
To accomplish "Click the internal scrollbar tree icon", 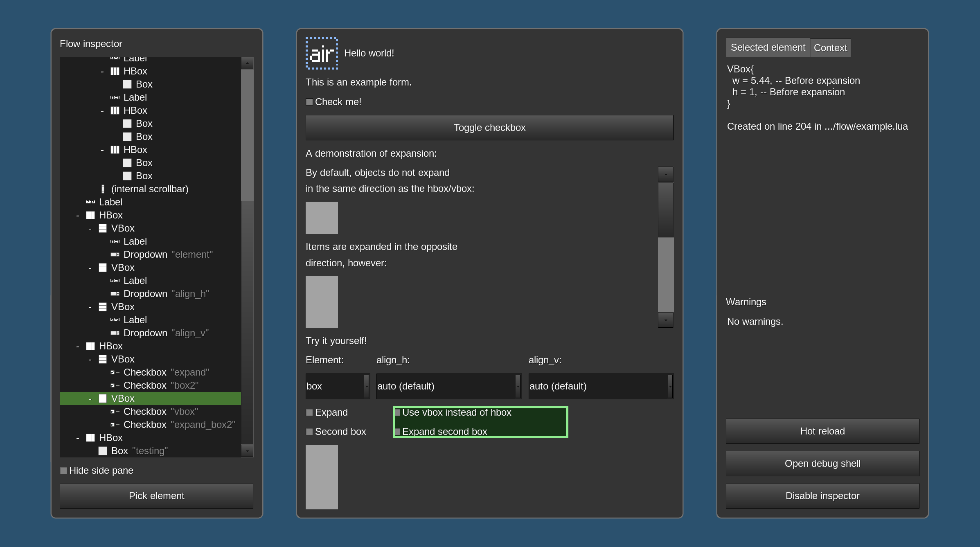I will pyautogui.click(x=103, y=189).
